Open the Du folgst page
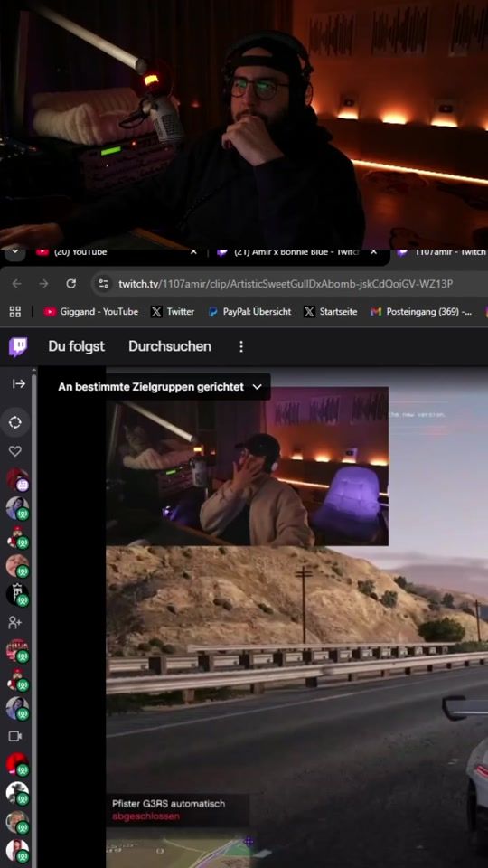Image resolution: width=488 pixels, height=868 pixels. pyautogui.click(x=76, y=346)
